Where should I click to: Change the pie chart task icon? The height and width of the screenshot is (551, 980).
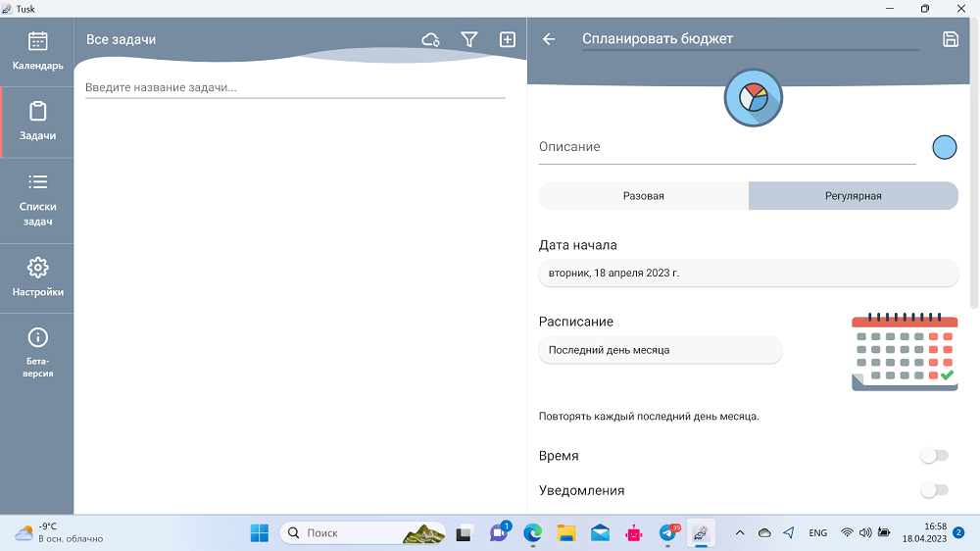(x=753, y=98)
